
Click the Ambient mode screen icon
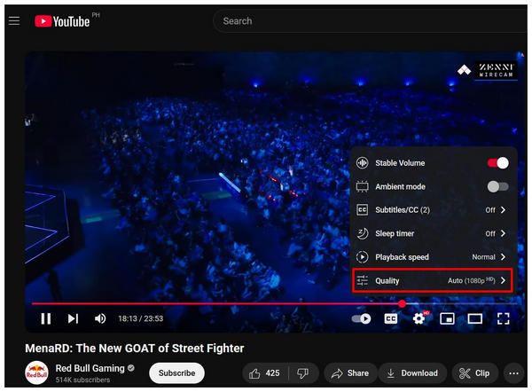(362, 186)
